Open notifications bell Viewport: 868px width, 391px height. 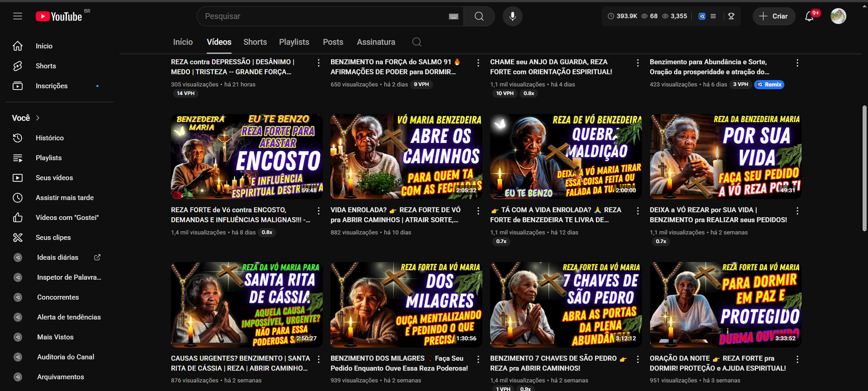(809, 16)
